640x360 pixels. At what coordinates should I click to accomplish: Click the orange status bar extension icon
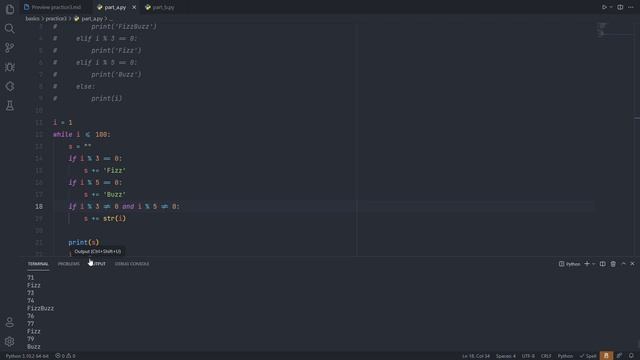click(x=606, y=356)
